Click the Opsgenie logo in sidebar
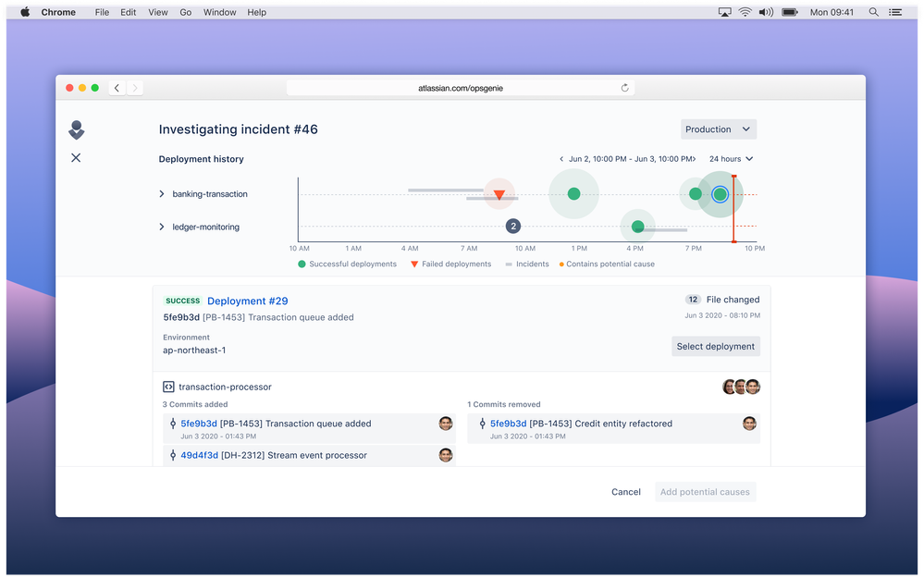The image size is (924, 578). click(77, 129)
